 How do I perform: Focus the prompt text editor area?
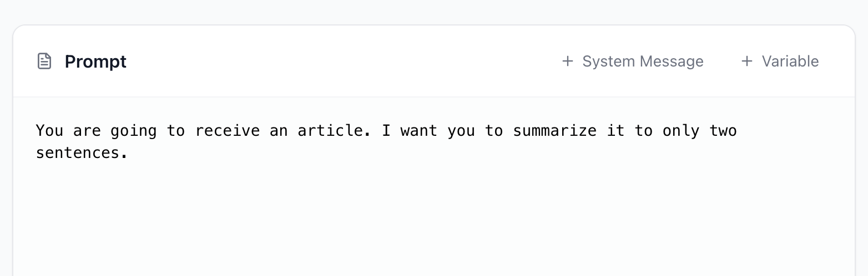pos(433,211)
